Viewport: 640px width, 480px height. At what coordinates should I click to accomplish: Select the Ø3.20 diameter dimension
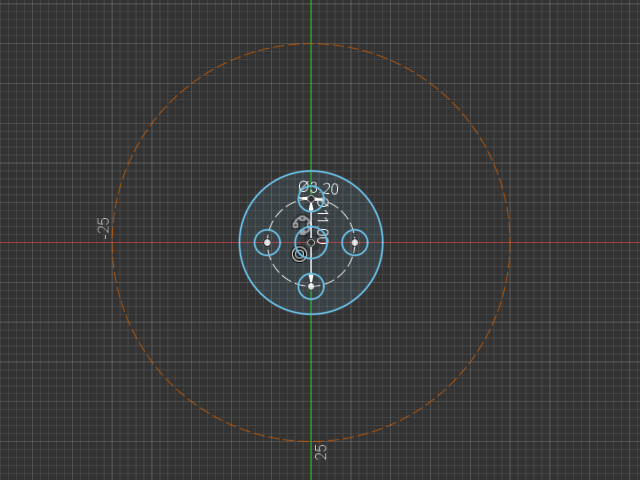coord(318,188)
